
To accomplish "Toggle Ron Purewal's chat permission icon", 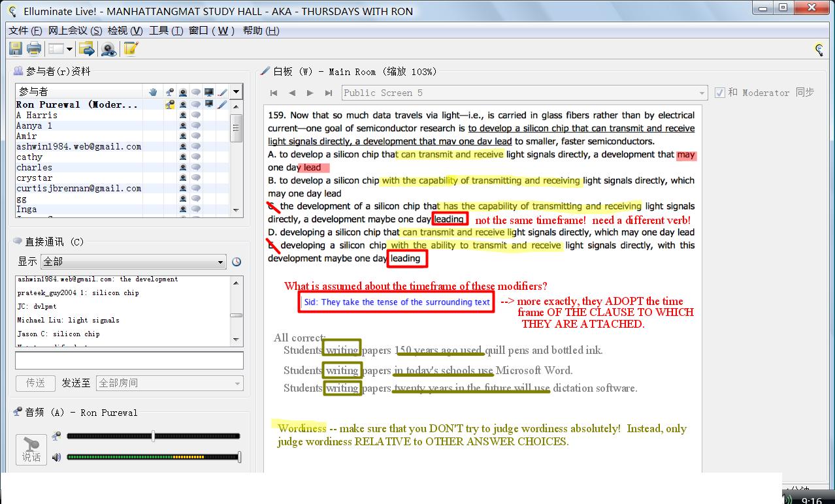I will [196, 104].
